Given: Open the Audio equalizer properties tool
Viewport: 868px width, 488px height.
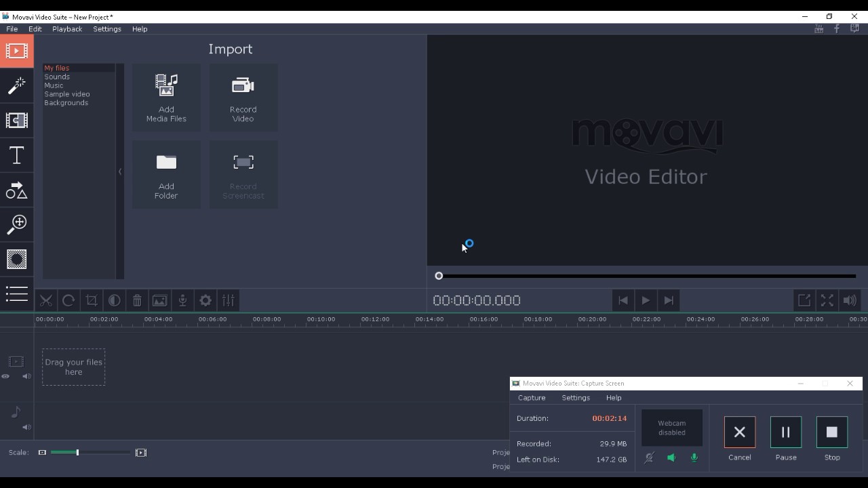Looking at the screenshot, I should (229, 300).
